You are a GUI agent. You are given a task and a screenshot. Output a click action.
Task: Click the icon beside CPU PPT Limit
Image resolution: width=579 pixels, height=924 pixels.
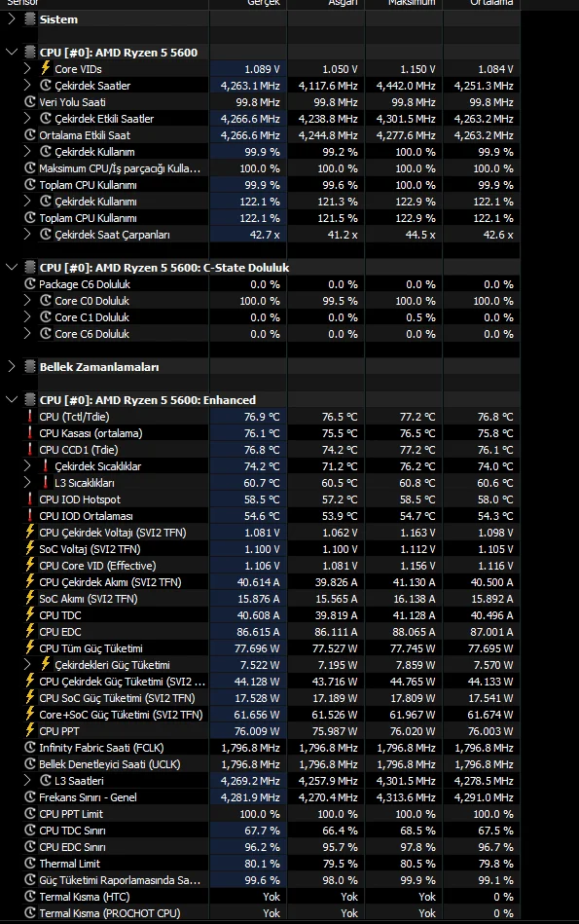(30, 813)
